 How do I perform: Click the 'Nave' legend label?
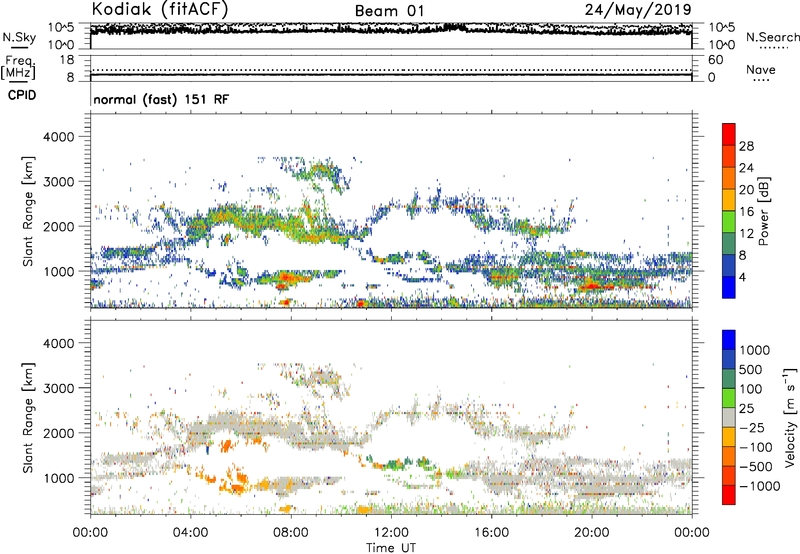pos(761,69)
